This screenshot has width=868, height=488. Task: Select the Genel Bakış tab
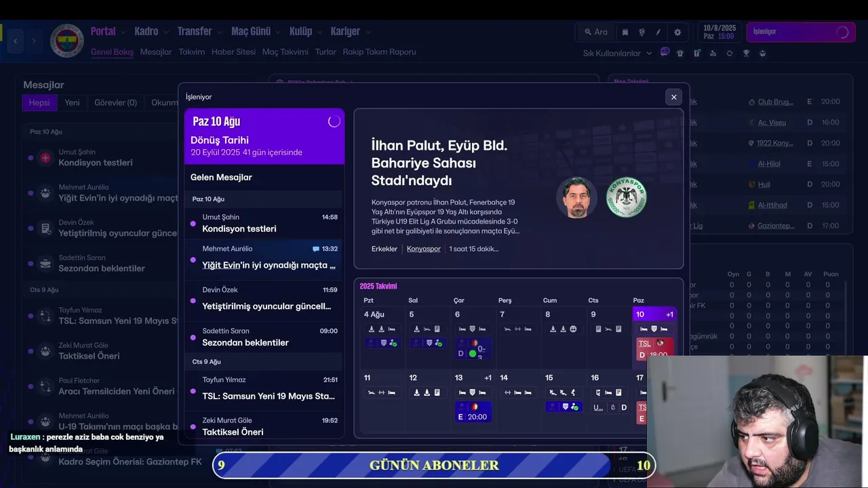(x=112, y=52)
